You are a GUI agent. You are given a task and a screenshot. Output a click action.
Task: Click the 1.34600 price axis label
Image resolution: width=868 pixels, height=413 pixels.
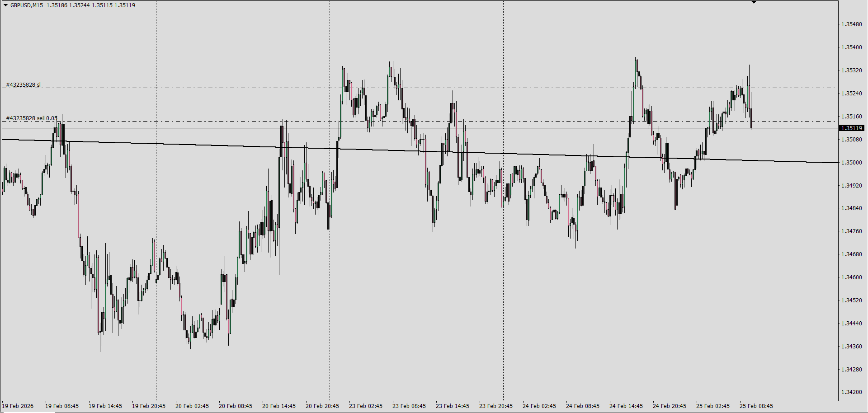pyautogui.click(x=851, y=277)
